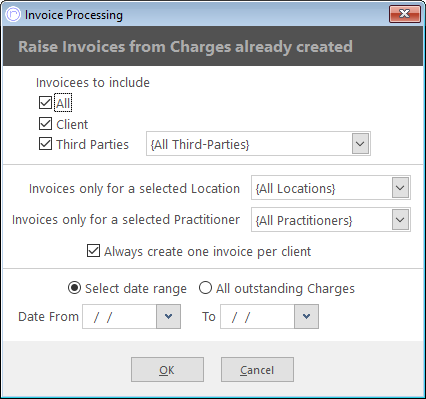Choose the Select date range radio option
Screen dimensions: 426x399
(x=74, y=288)
